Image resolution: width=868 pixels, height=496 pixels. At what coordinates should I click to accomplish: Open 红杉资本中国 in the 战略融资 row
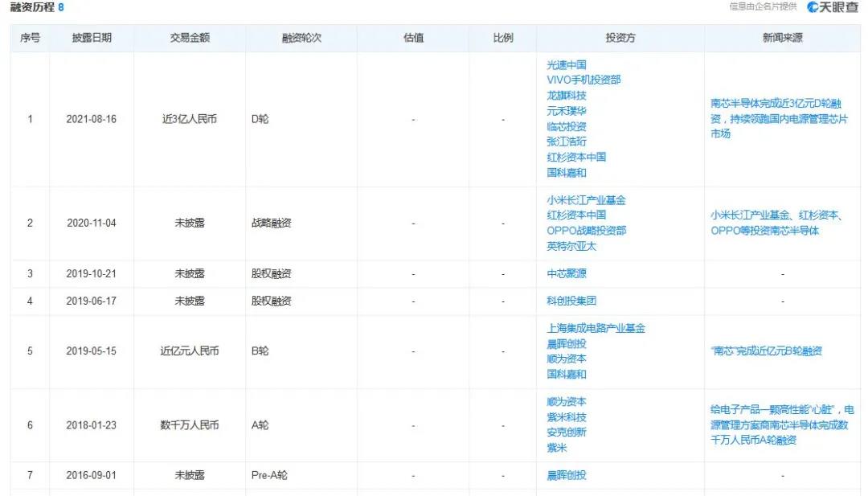pos(576,215)
